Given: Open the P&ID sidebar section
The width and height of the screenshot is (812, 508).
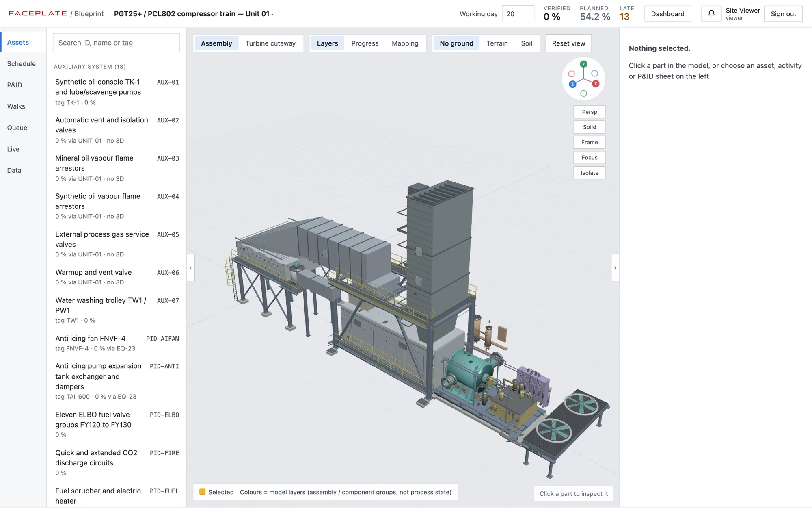Looking at the screenshot, I should coord(24,85).
